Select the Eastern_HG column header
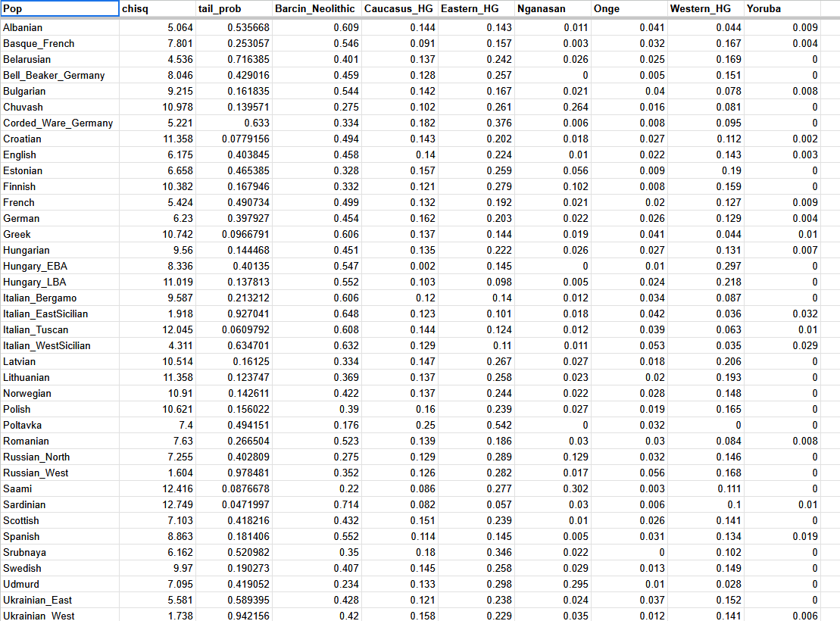Image resolution: width=840 pixels, height=621 pixels. (x=476, y=8)
